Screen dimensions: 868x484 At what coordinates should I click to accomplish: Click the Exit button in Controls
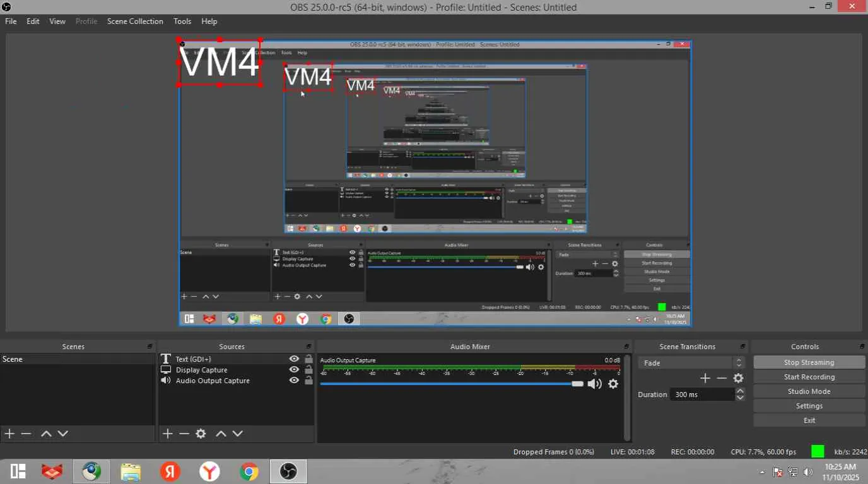809,420
